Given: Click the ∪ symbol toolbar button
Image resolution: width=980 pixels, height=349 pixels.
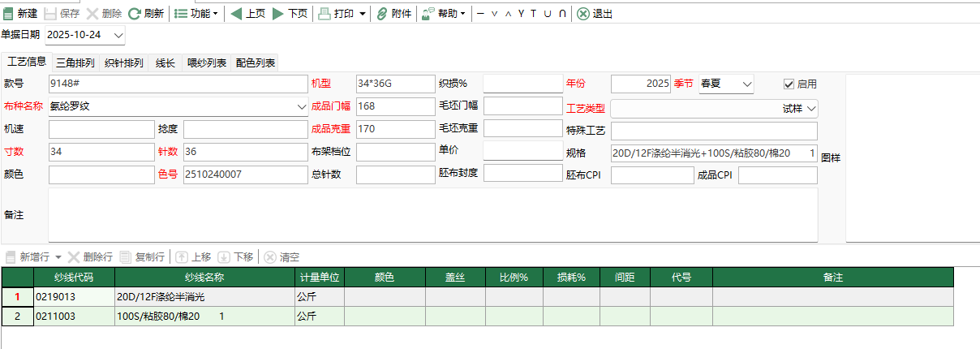Looking at the screenshot, I should coord(548,14).
